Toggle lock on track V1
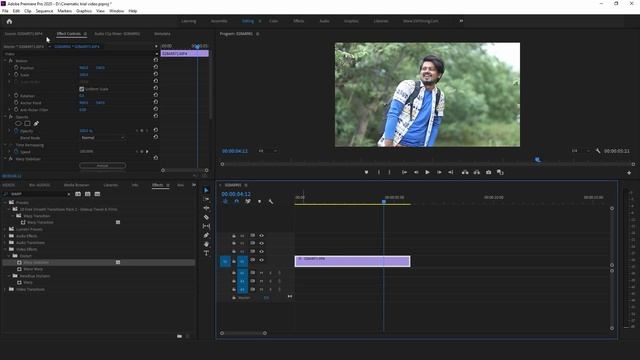 coord(234,260)
